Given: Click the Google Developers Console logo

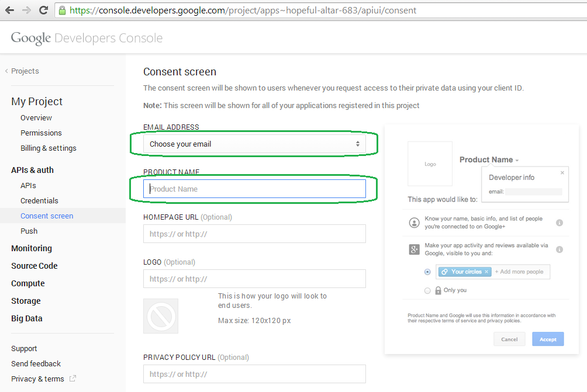Looking at the screenshot, I should pyautogui.click(x=87, y=38).
